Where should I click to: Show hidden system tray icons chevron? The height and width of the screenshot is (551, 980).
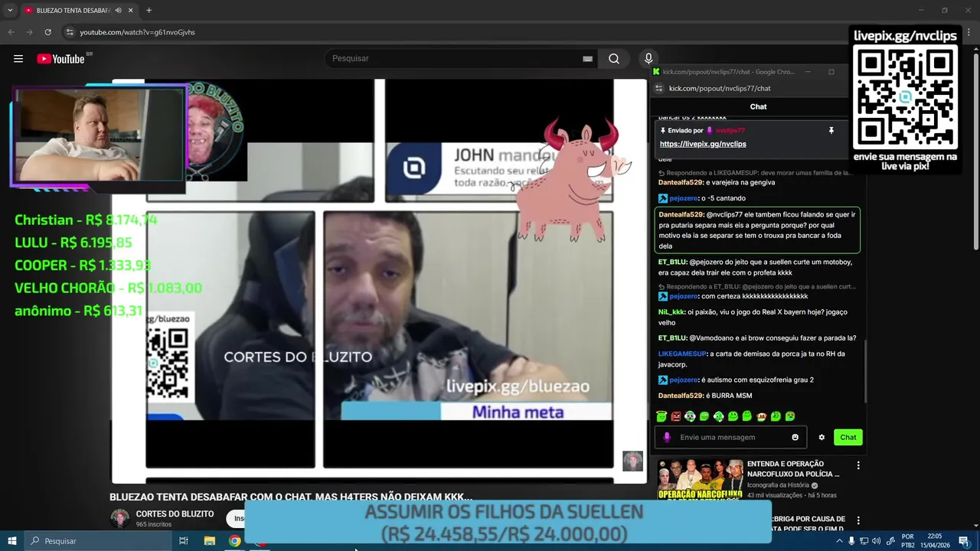(x=839, y=541)
